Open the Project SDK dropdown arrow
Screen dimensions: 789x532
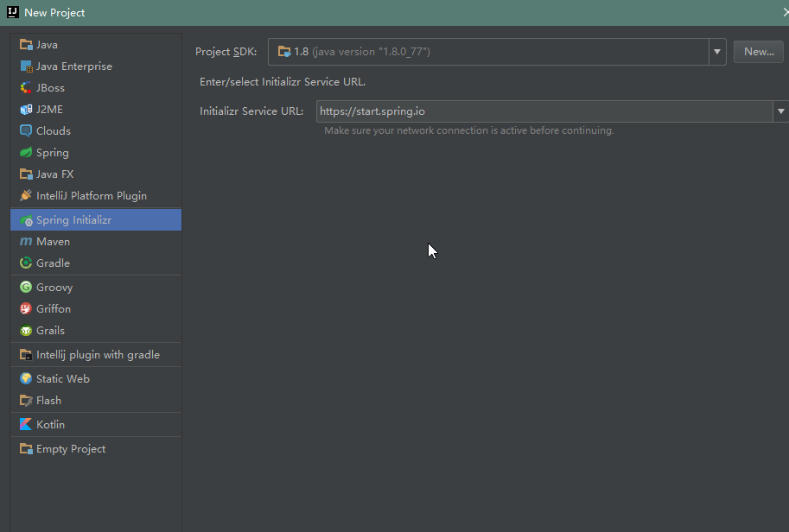coord(717,52)
